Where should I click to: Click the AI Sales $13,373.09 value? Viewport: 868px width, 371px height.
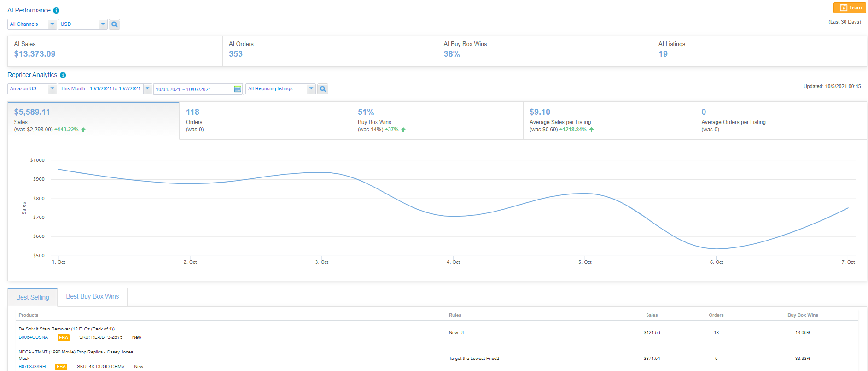pyautogui.click(x=35, y=54)
